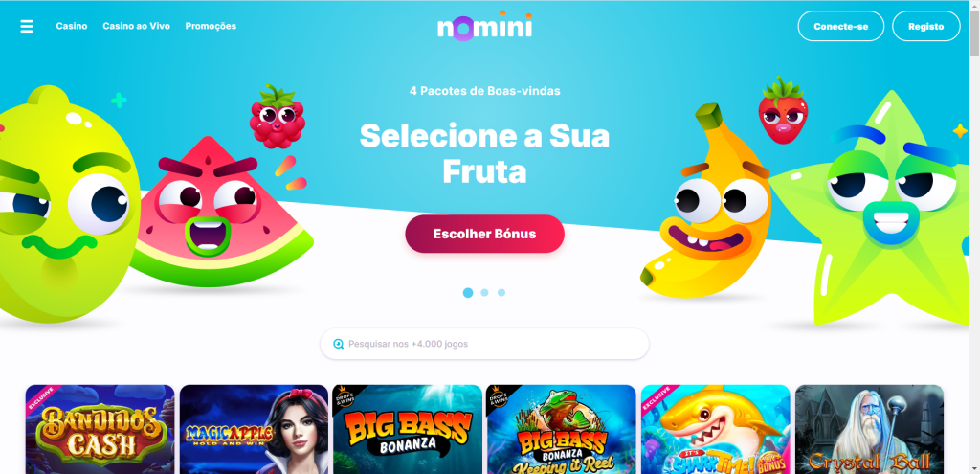Open Big Bass Bonanza Keeping it Reel

561,429
